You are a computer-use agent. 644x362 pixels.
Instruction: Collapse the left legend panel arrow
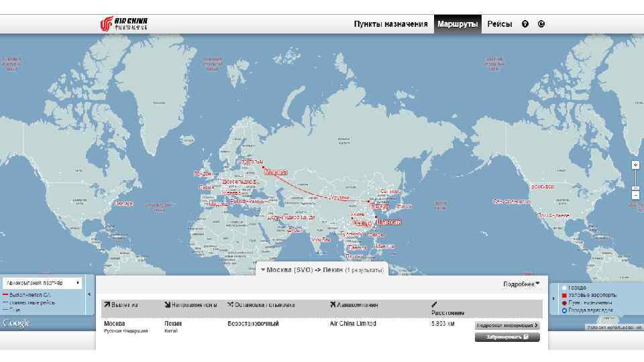[89, 294]
